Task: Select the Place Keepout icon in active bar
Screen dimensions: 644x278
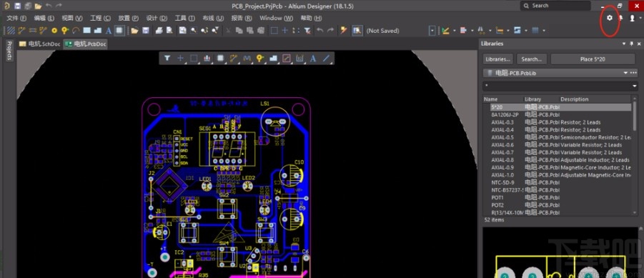Action: coord(287,59)
